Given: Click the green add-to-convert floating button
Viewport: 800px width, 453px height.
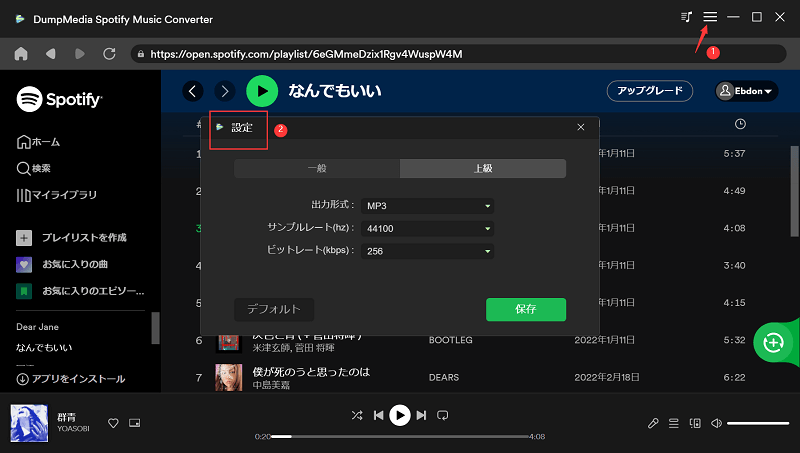Looking at the screenshot, I should point(773,342).
